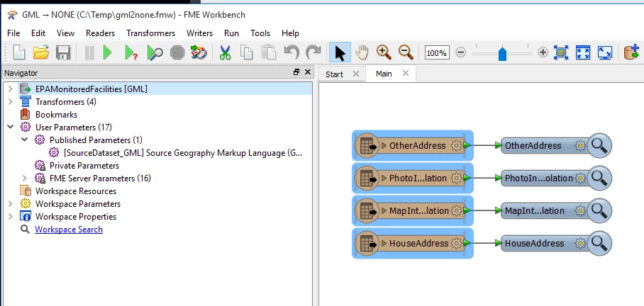The height and width of the screenshot is (306, 644).
Task: Activate the Select arrow tool
Action: pos(340,53)
